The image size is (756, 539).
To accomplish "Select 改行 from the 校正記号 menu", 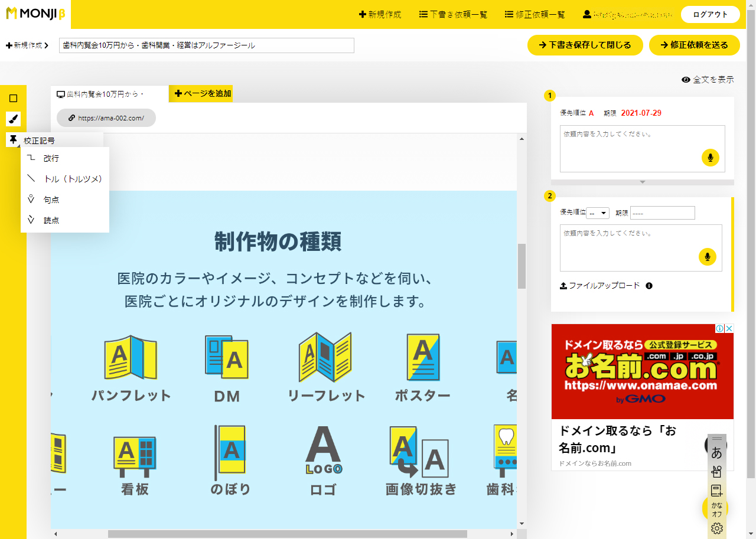I will (52, 158).
